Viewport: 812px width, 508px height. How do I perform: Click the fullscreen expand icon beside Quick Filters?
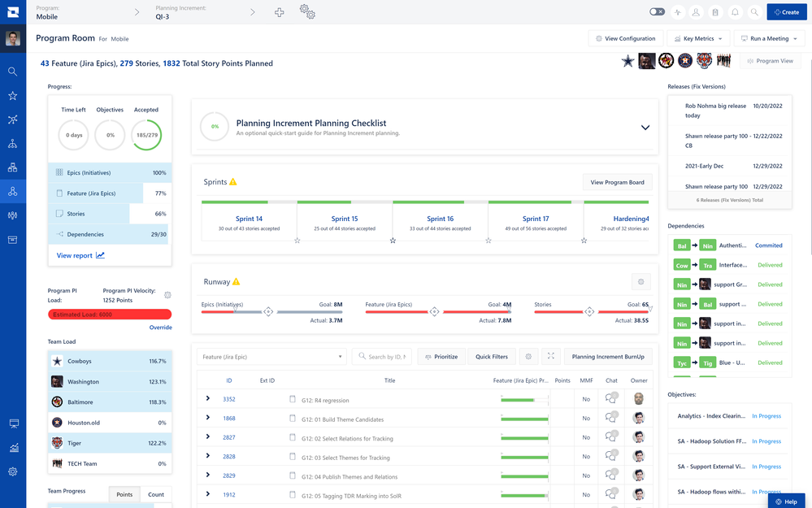coord(550,357)
